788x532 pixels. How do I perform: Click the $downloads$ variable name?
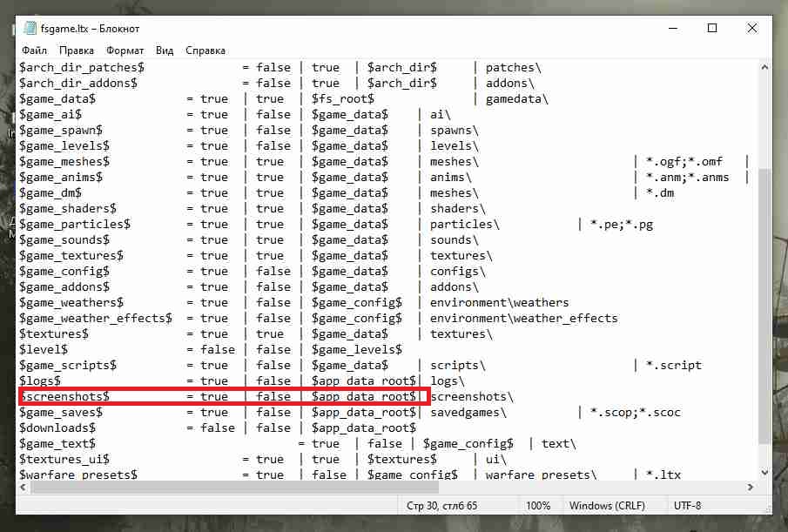tap(57, 428)
